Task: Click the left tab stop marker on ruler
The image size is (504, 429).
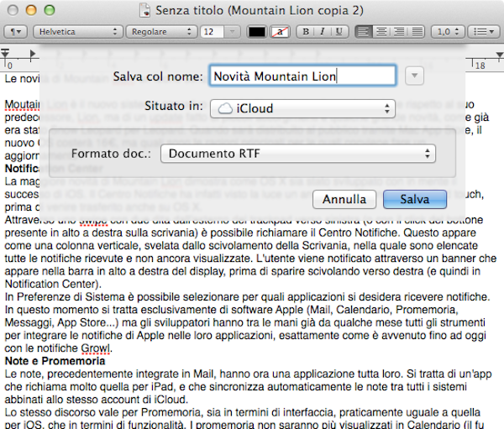Action: (x=33, y=54)
